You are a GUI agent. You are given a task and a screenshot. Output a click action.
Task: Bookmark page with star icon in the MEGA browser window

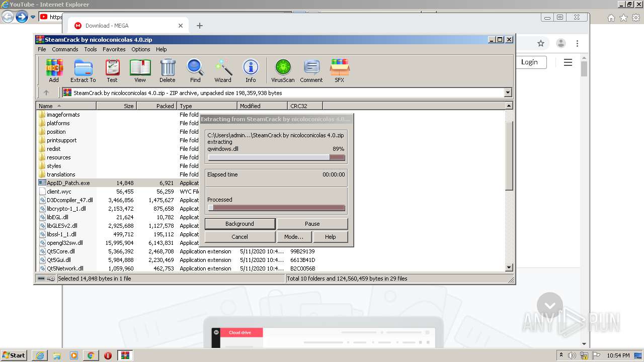[x=541, y=43]
